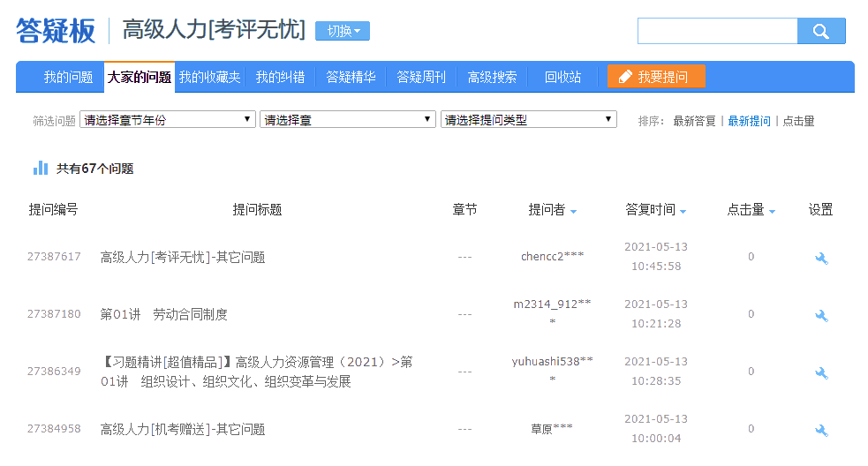The width and height of the screenshot is (868, 466).
Task: Click question number 27384958
Action: [54, 428]
